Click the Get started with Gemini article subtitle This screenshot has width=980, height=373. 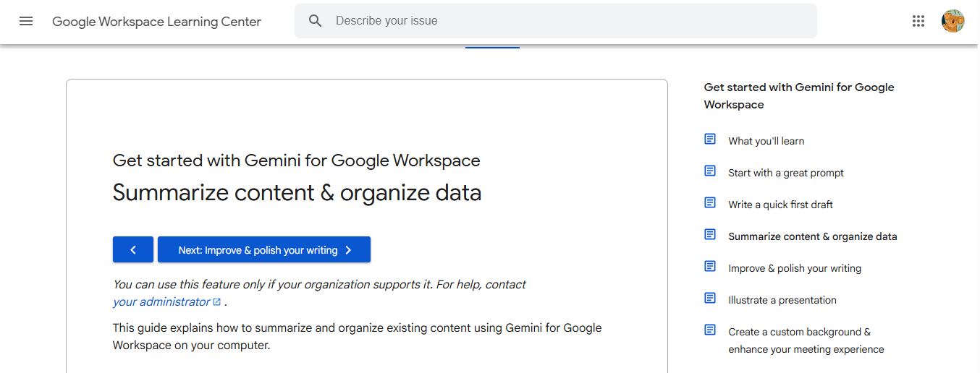tap(296, 160)
